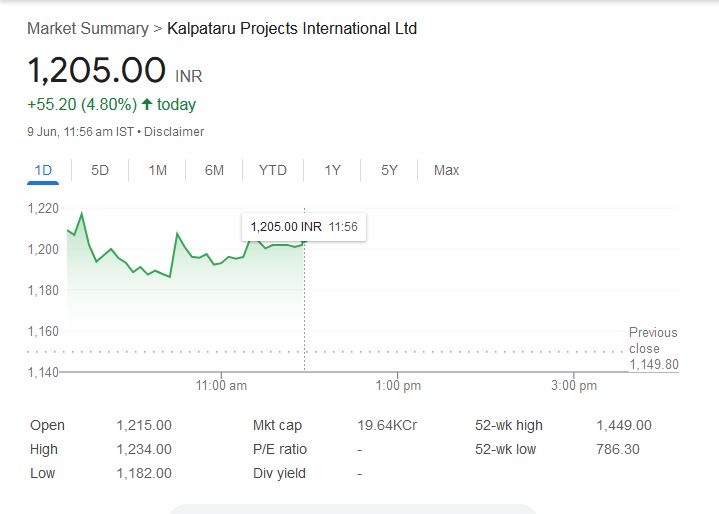The height and width of the screenshot is (514, 719).
Task: Click the Previous close label on chart
Action: point(653,340)
